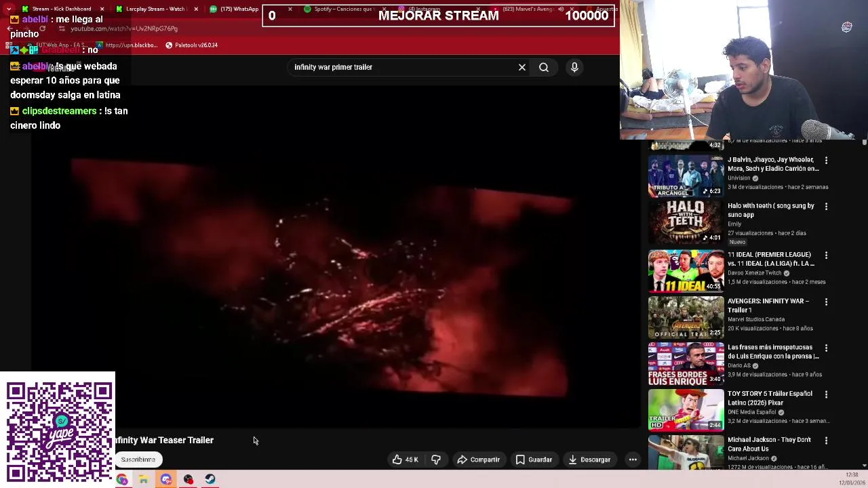This screenshot has width=868, height=488.
Task: Open options menu for J Balvin video
Action: [826, 161]
